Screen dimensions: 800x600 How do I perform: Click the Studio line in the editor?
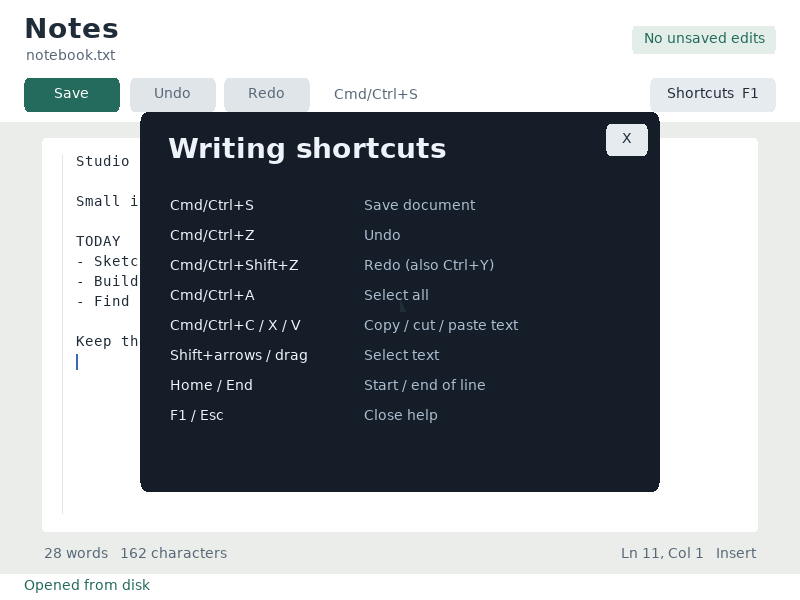103,162
